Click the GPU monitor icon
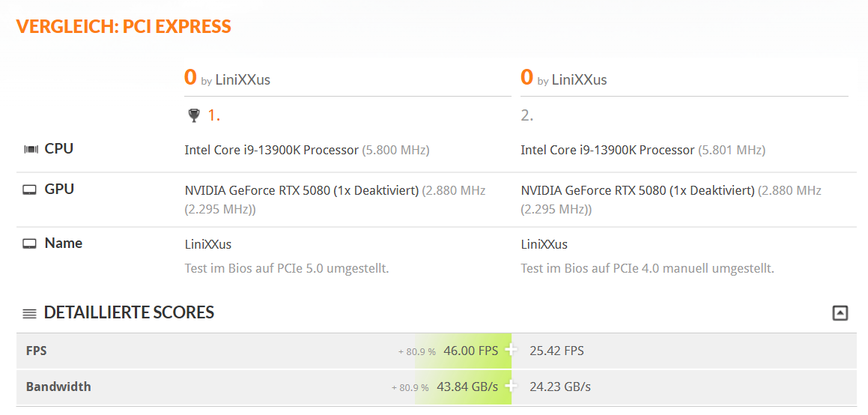 click(x=29, y=190)
